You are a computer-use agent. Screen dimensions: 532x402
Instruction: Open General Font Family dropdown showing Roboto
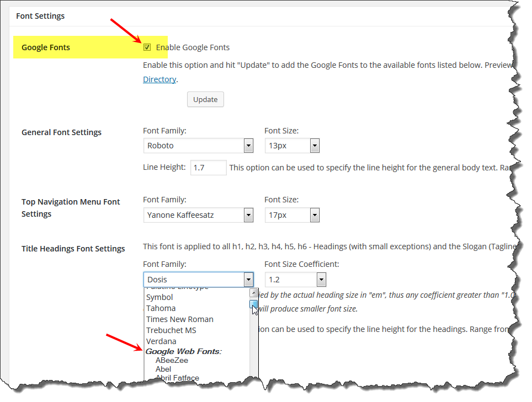point(199,146)
